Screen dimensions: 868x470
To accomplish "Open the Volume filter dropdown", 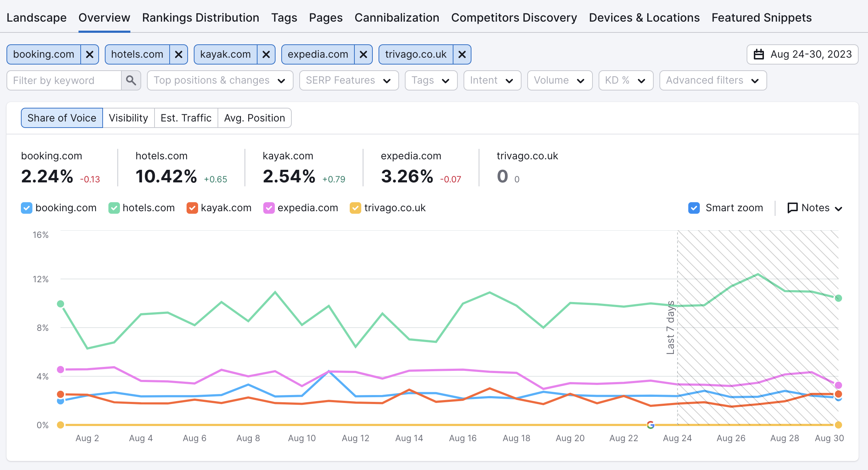I will [559, 80].
